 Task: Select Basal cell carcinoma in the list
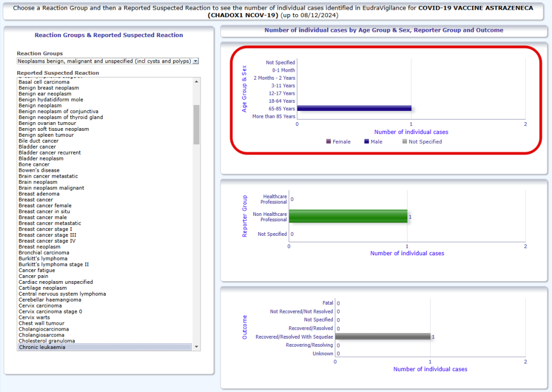(x=44, y=82)
